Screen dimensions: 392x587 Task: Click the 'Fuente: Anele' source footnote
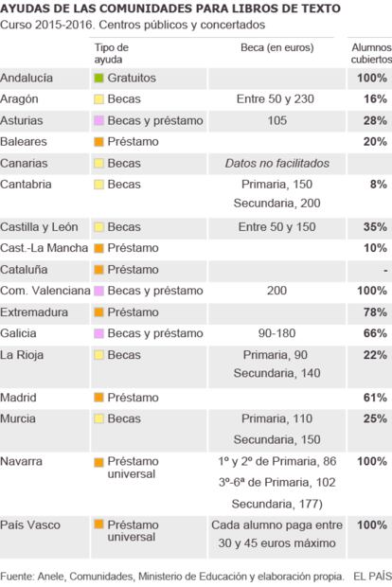(x=171, y=577)
